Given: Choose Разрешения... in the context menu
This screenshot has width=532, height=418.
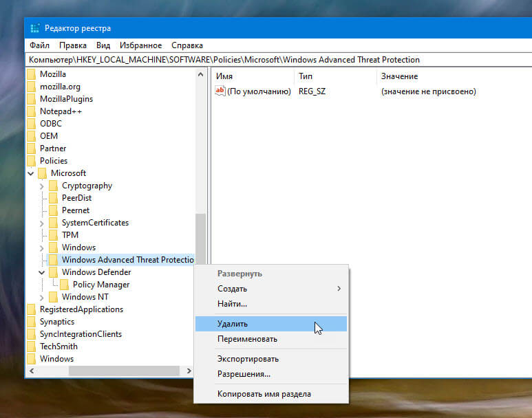Looking at the screenshot, I should [x=271, y=374].
